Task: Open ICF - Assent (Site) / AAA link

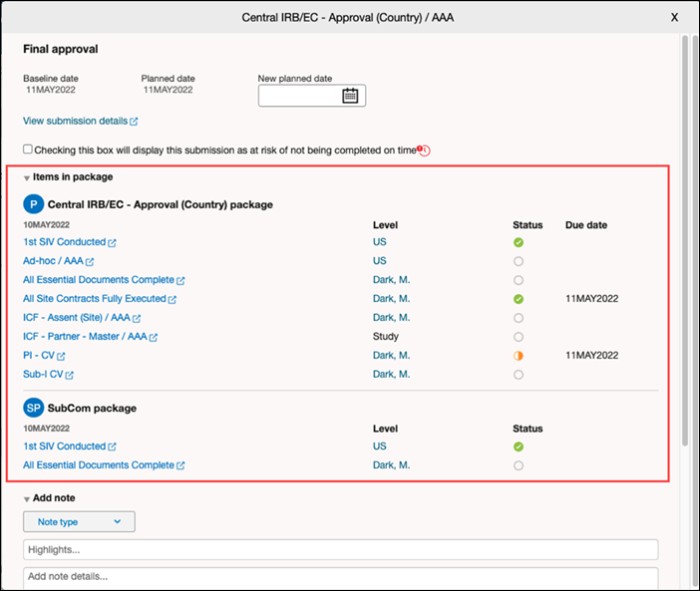Action: tap(77, 317)
